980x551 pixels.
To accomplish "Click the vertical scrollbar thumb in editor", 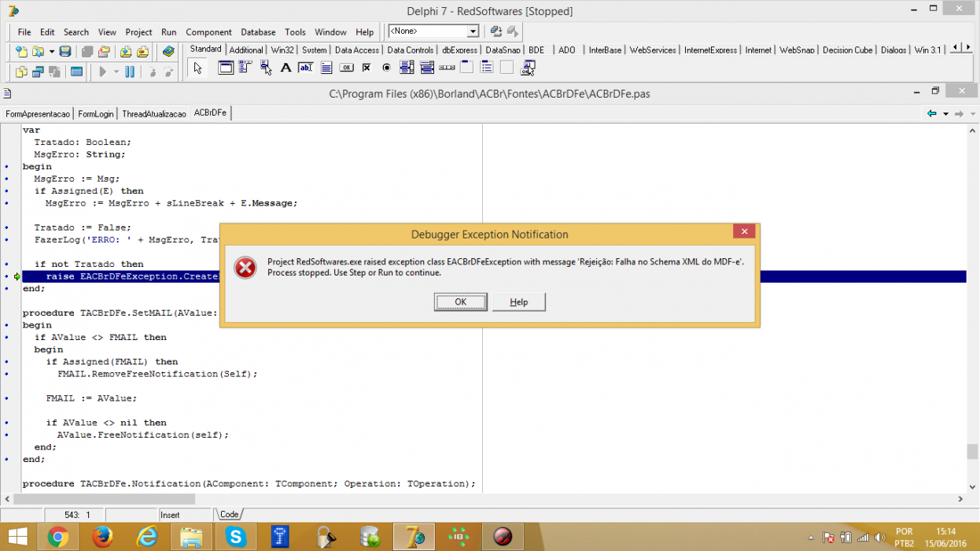I will [x=973, y=452].
